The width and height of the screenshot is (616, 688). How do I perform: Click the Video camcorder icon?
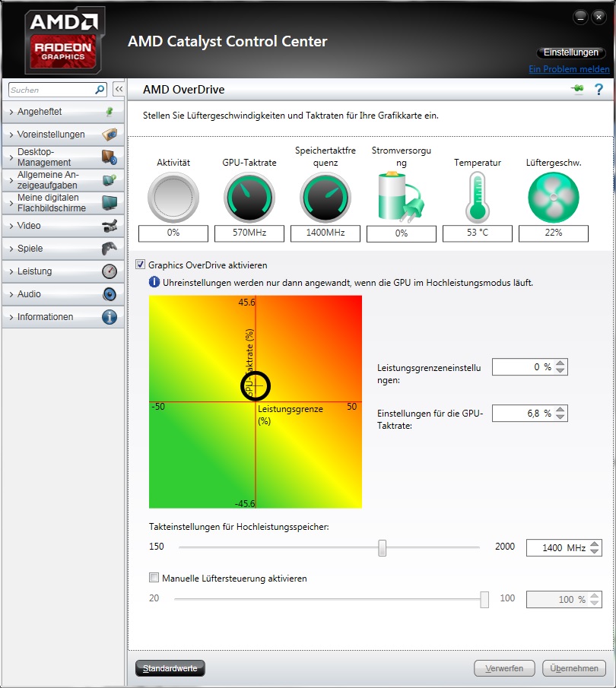click(110, 226)
